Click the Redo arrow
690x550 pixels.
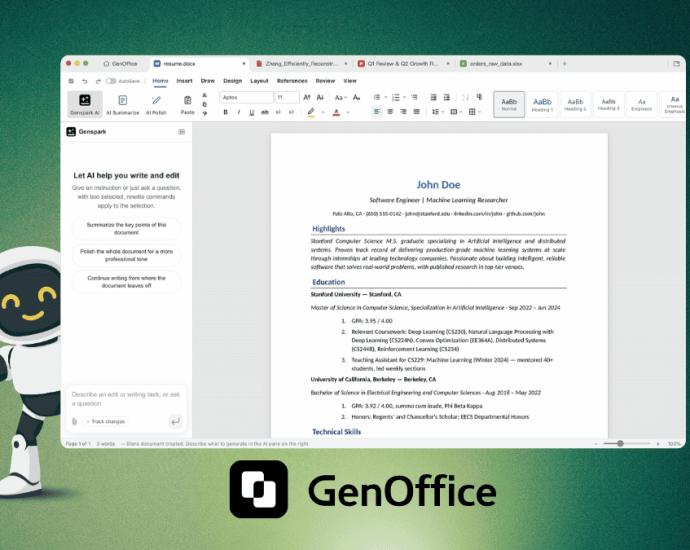[98, 81]
